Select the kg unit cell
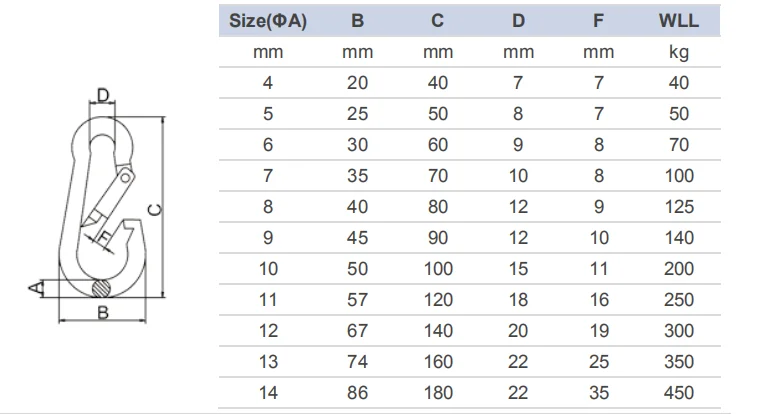This screenshot has height=414, width=761. [x=679, y=53]
